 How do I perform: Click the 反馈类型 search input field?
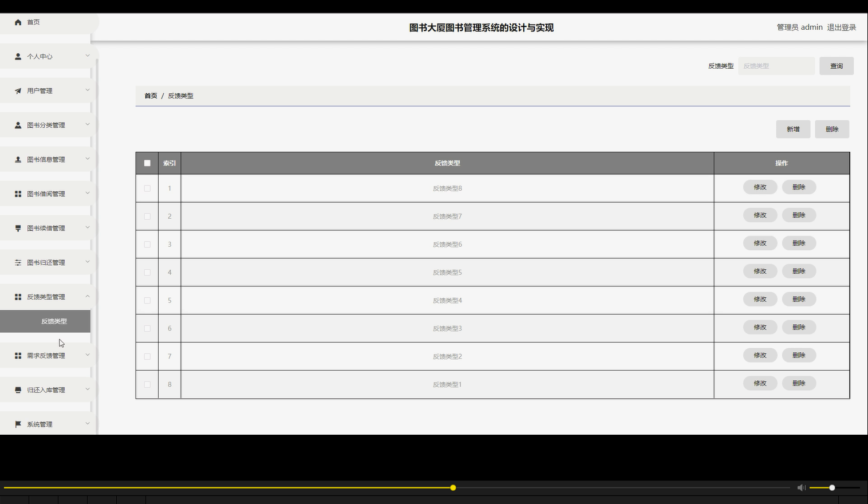click(776, 66)
